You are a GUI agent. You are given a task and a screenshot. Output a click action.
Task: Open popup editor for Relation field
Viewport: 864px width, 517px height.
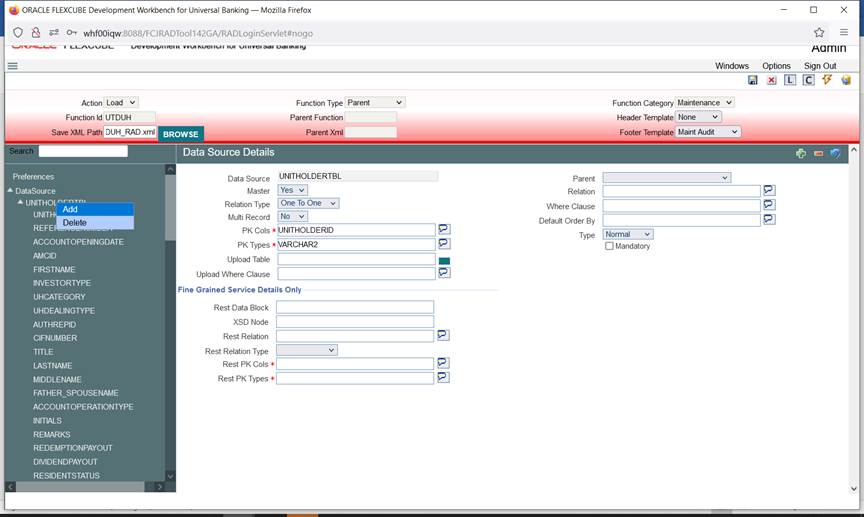(769, 191)
